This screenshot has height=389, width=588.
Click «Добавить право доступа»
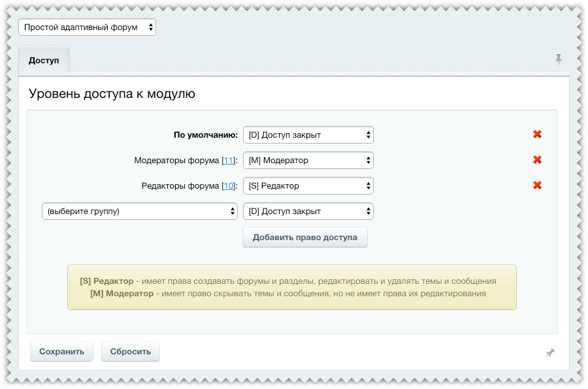pyautogui.click(x=304, y=237)
